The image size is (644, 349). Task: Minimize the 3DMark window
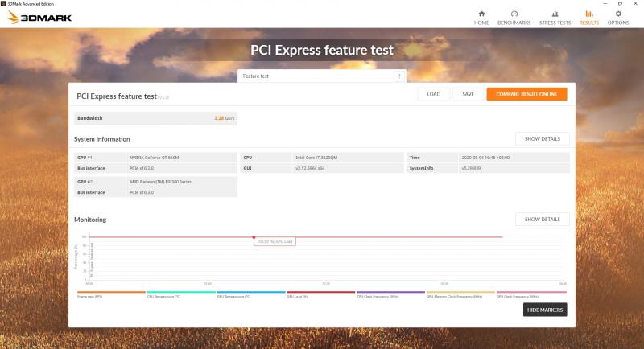605,4
